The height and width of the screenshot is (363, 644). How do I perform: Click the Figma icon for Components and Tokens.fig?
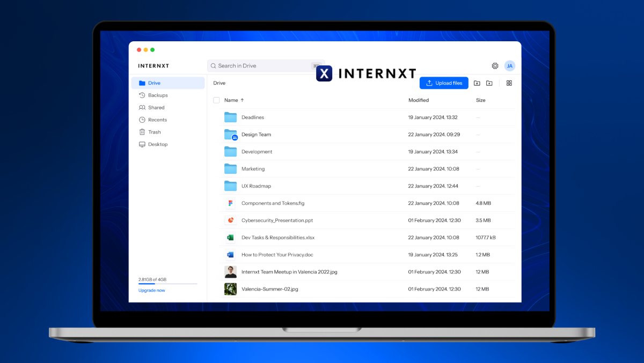click(x=230, y=203)
